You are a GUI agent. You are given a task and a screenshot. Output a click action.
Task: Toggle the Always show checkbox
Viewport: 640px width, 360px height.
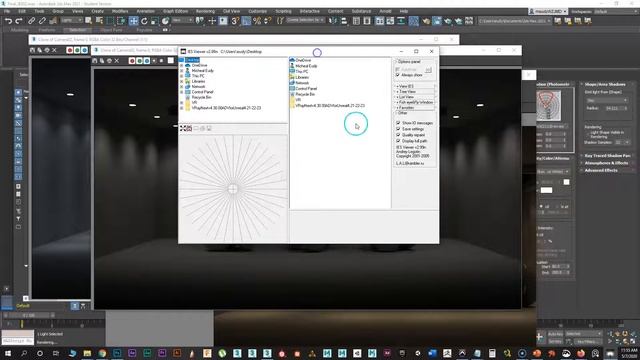tap(398, 75)
